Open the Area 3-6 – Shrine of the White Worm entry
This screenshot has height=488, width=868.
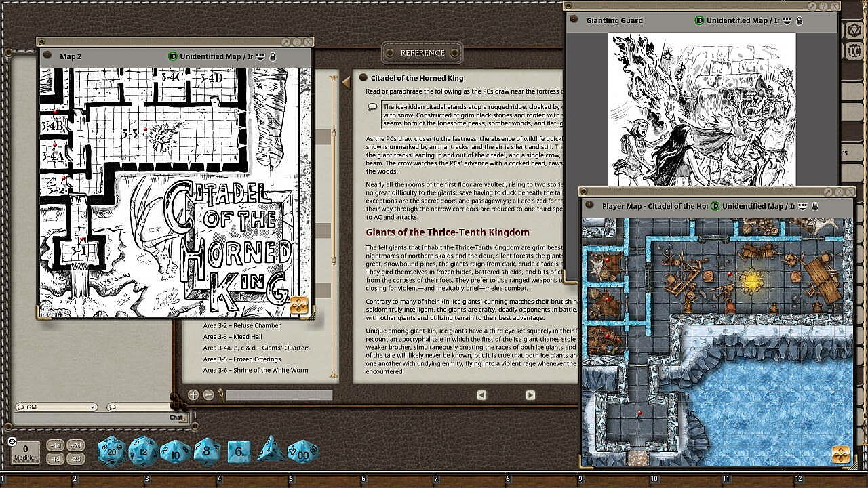[x=256, y=370]
